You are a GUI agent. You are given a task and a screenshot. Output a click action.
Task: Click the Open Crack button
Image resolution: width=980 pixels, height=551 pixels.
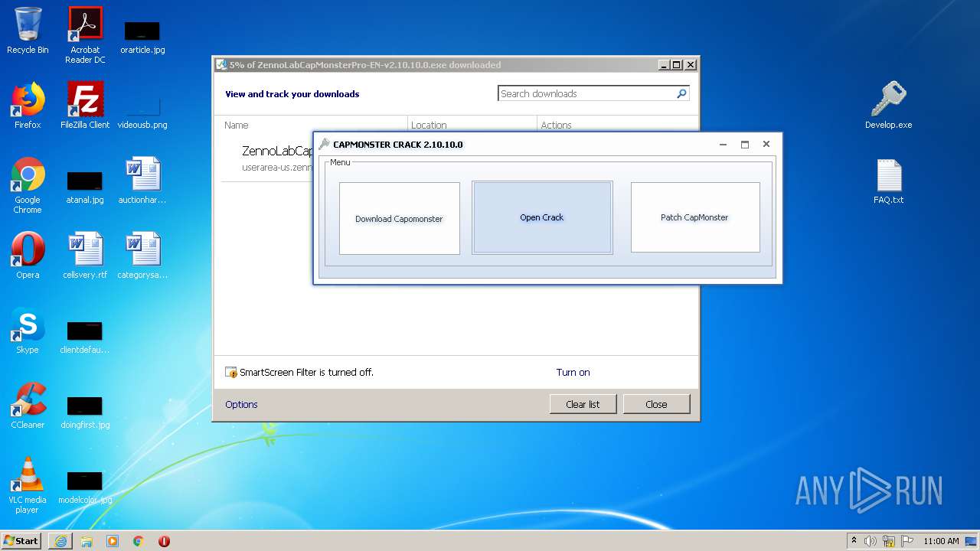pos(542,217)
